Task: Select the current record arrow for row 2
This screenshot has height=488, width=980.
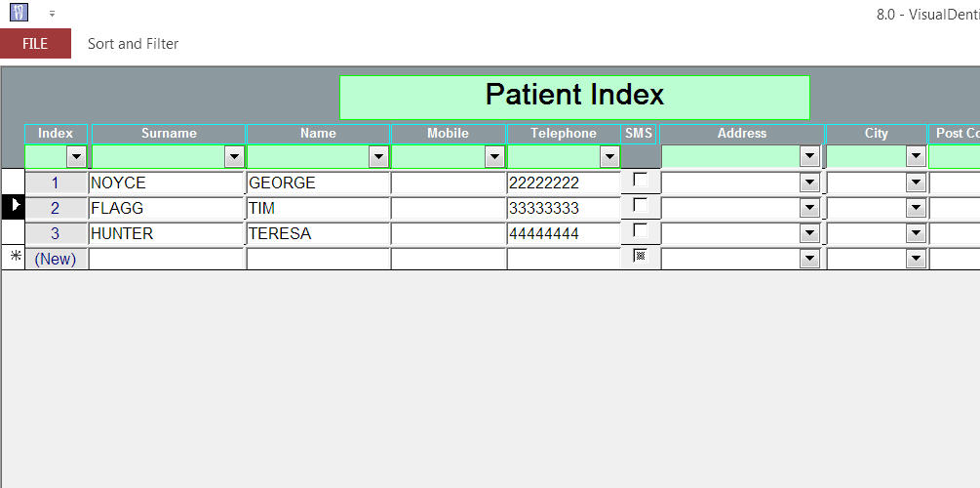Action: [13, 207]
